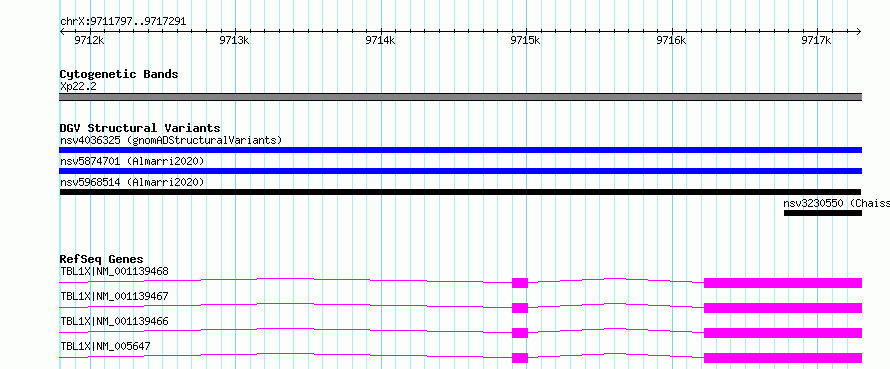Click the TBL1X|NM_001139468 transcript label
The height and width of the screenshot is (369, 890).
pos(114,271)
